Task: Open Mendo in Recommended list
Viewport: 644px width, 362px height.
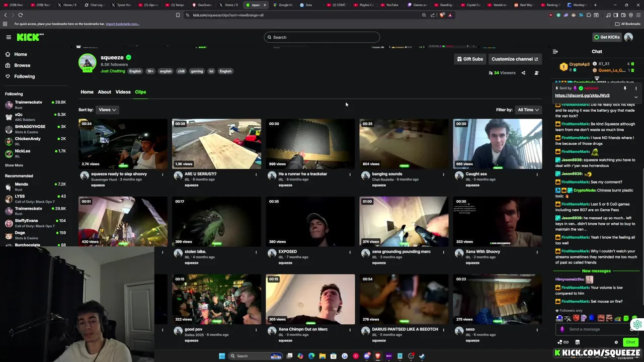Action: (x=35, y=187)
